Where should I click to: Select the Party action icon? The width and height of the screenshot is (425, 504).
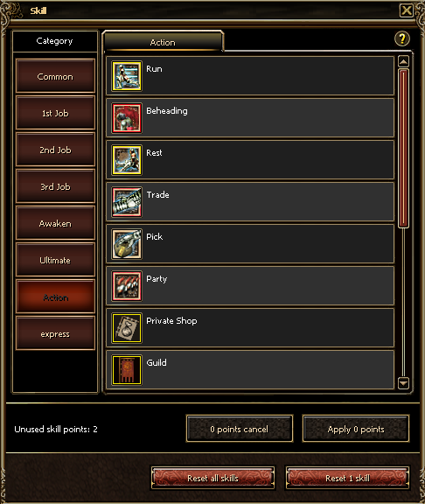(x=127, y=286)
